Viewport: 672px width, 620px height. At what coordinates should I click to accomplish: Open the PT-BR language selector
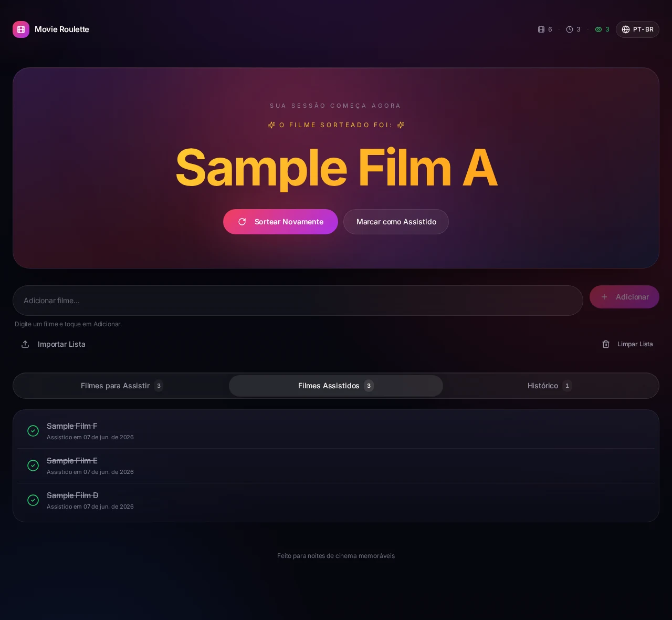pos(637,29)
